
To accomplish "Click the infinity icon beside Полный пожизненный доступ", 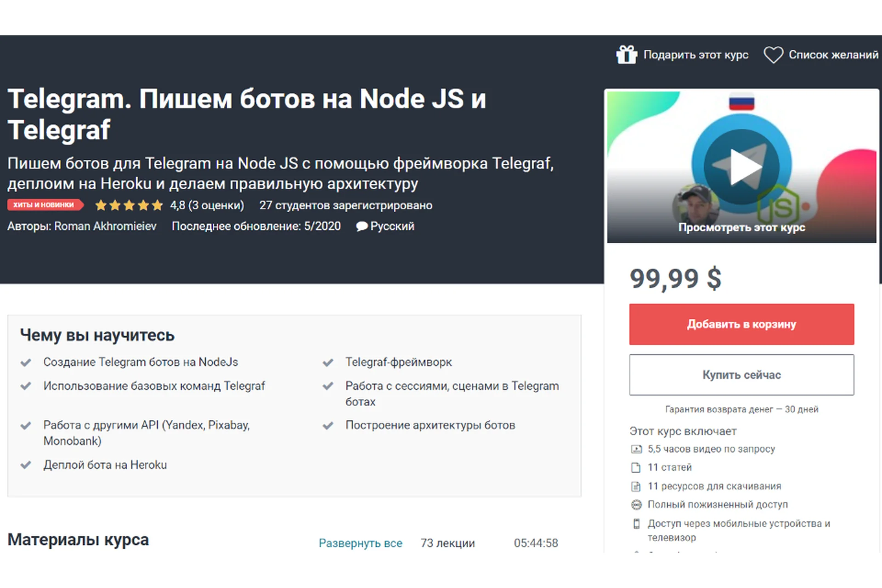I will [636, 504].
